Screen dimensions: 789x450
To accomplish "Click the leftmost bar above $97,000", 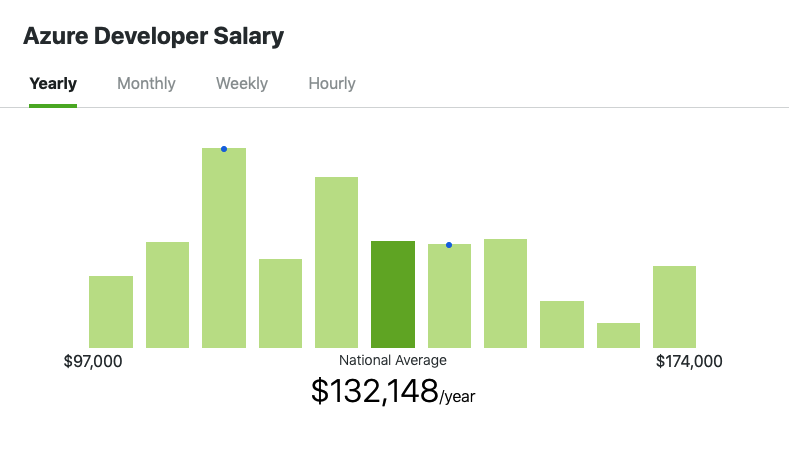I will tap(111, 312).
